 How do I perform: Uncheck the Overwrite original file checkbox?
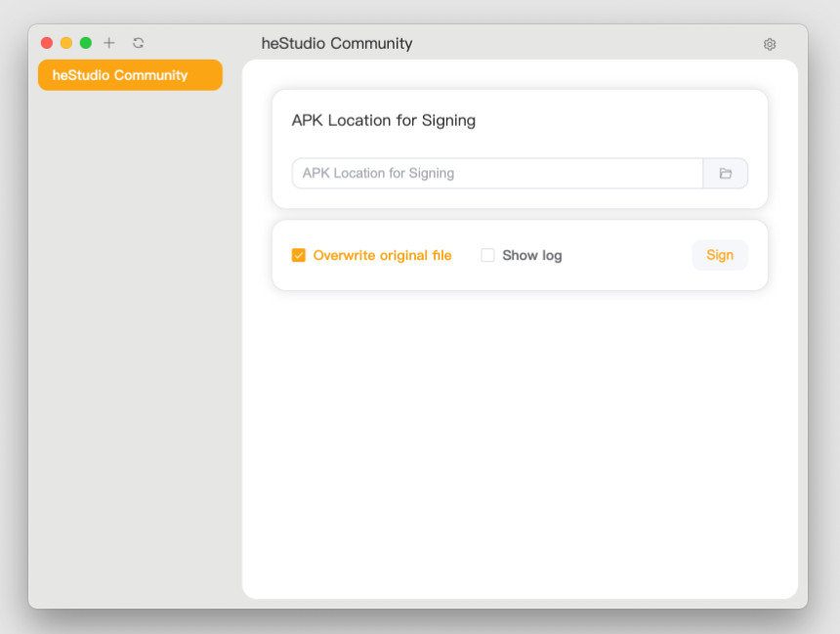299,256
